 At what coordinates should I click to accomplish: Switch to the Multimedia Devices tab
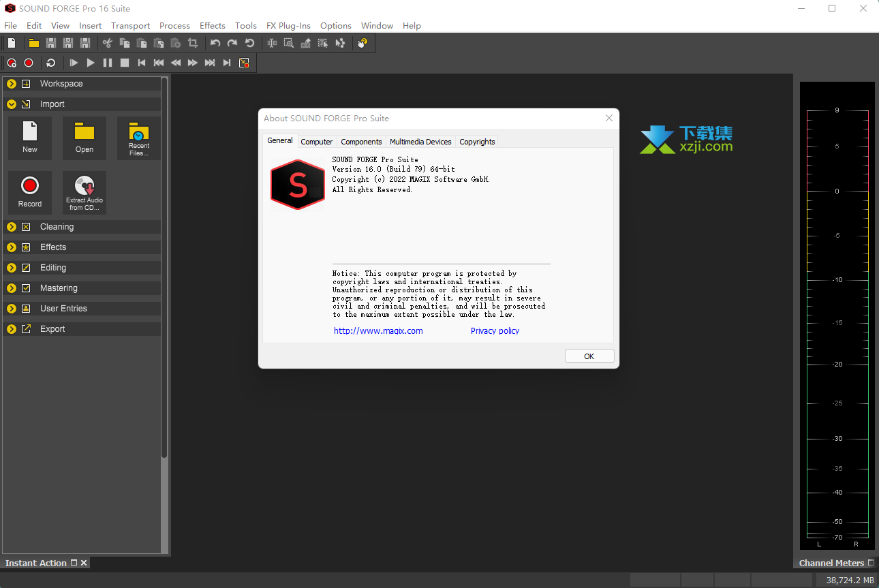pyautogui.click(x=420, y=142)
